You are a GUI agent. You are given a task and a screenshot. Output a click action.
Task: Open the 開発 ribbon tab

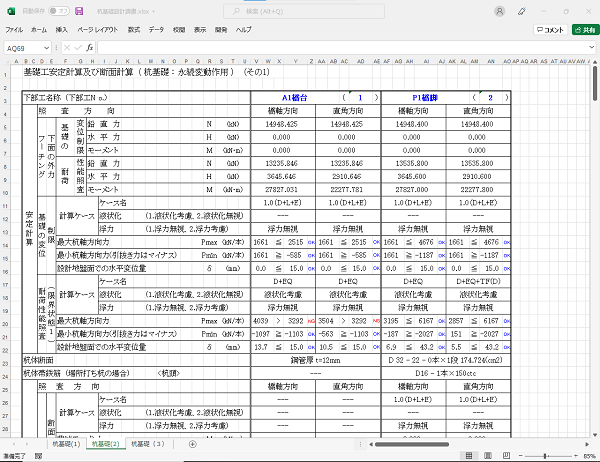tap(221, 29)
